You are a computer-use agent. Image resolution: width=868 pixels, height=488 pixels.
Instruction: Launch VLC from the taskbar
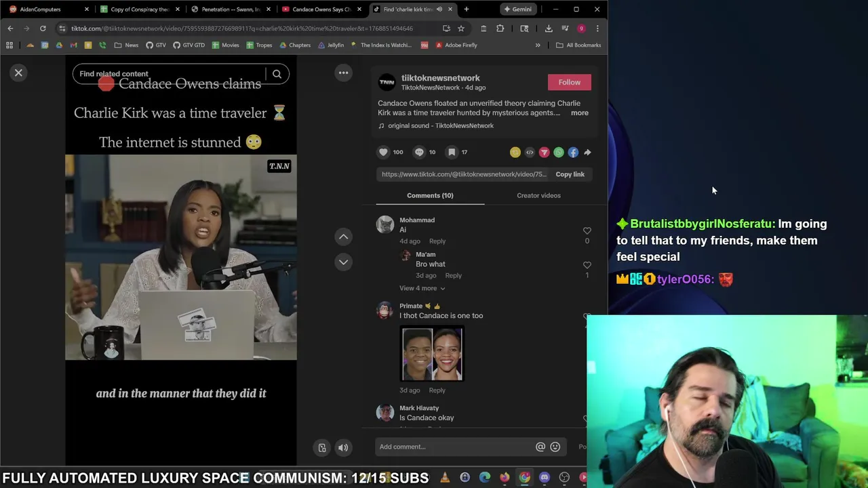tap(445, 478)
